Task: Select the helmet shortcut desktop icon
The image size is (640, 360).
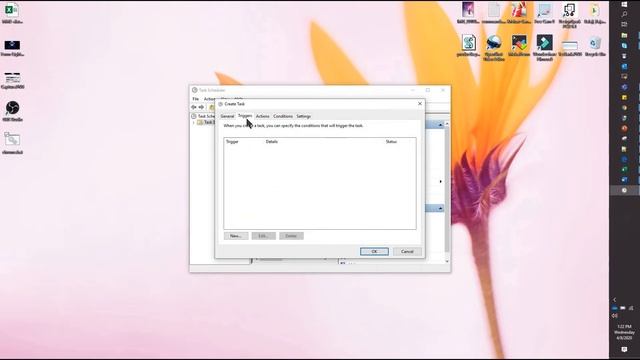Action: [x=493, y=48]
